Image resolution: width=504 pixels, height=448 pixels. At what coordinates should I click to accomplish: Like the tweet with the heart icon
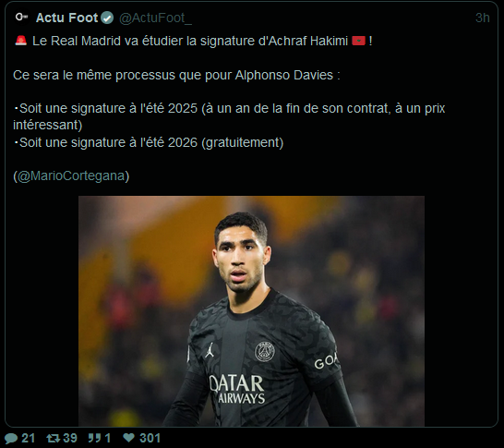click(x=129, y=438)
